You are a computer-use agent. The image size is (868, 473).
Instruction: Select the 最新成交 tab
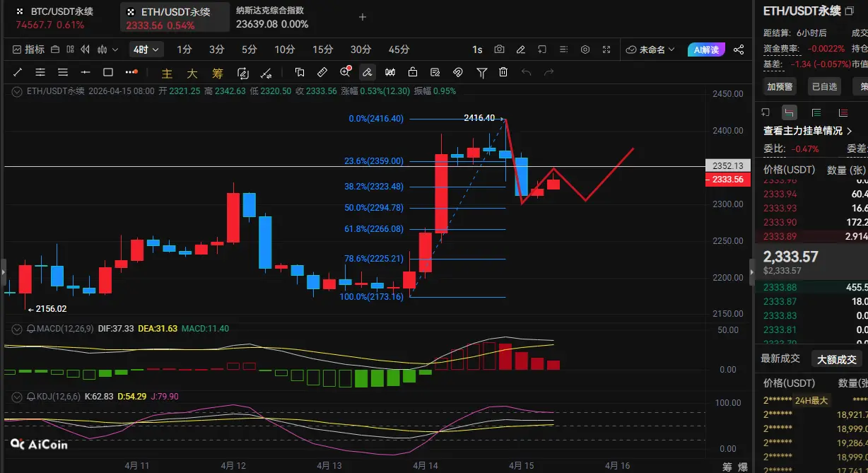[780, 358]
